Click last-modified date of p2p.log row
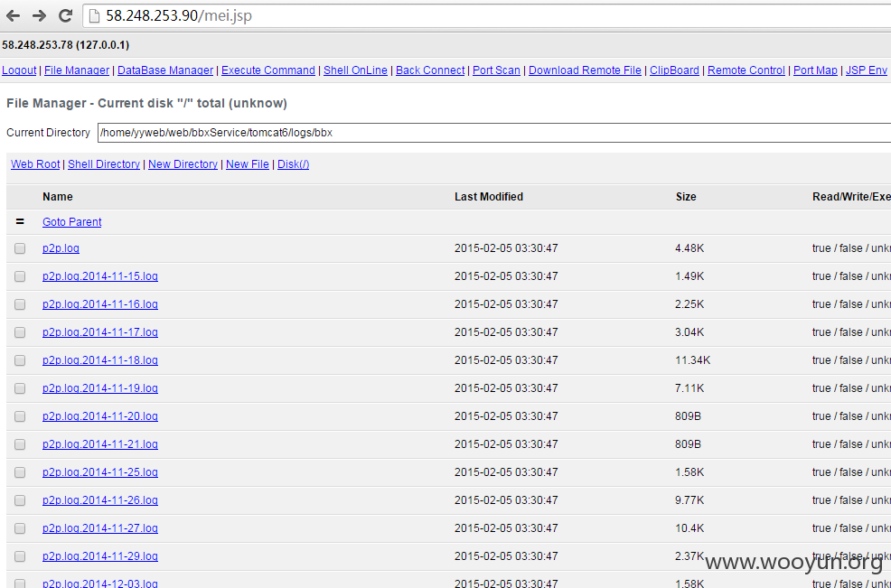The height and width of the screenshot is (588, 891). coord(506,248)
